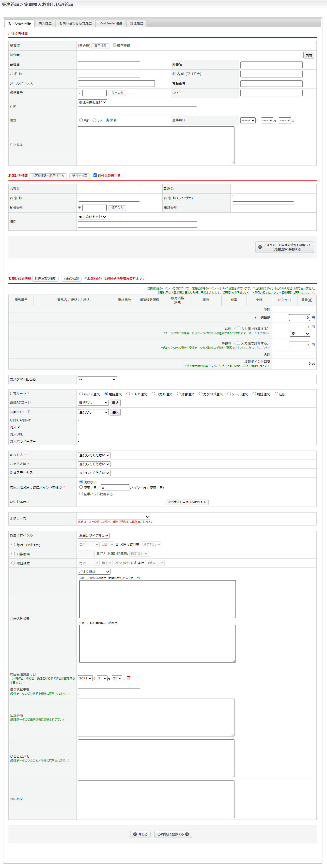This screenshot has width=327, height=868.
Task: Click the 閉じる button at the bottom
Action: tap(140, 834)
